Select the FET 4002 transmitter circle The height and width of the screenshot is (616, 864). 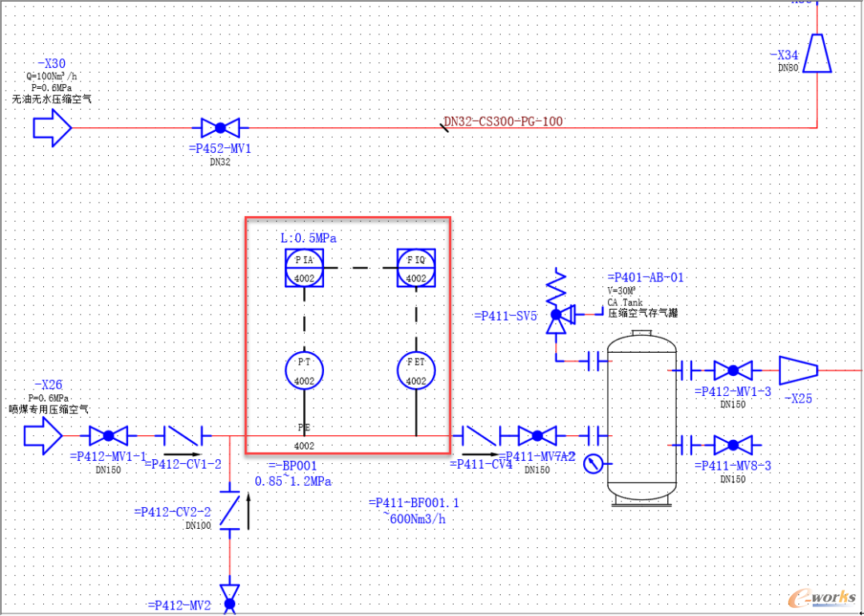point(417,370)
